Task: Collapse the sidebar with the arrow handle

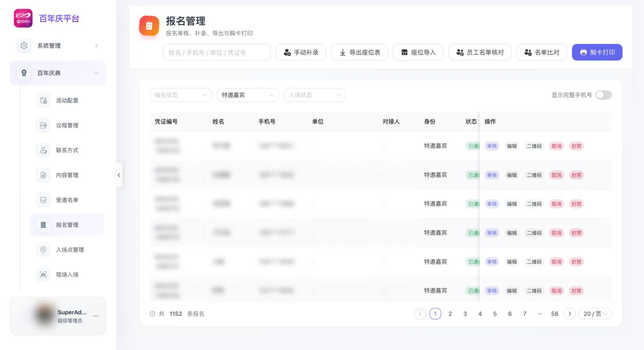Action: pos(119,175)
